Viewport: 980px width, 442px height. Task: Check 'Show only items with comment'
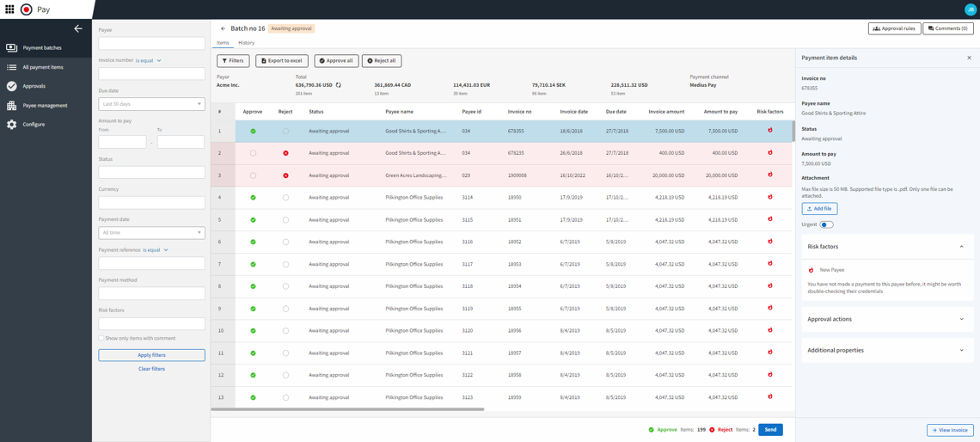pyautogui.click(x=101, y=338)
